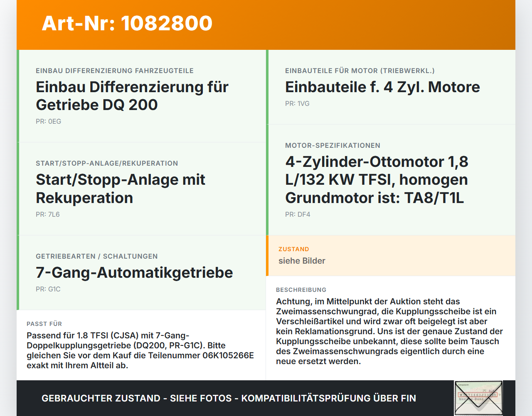The image size is (532, 416).
Task: Select 'Einbau Differenzierung für Getriebe DQ 200' heading
Action: [x=132, y=96]
